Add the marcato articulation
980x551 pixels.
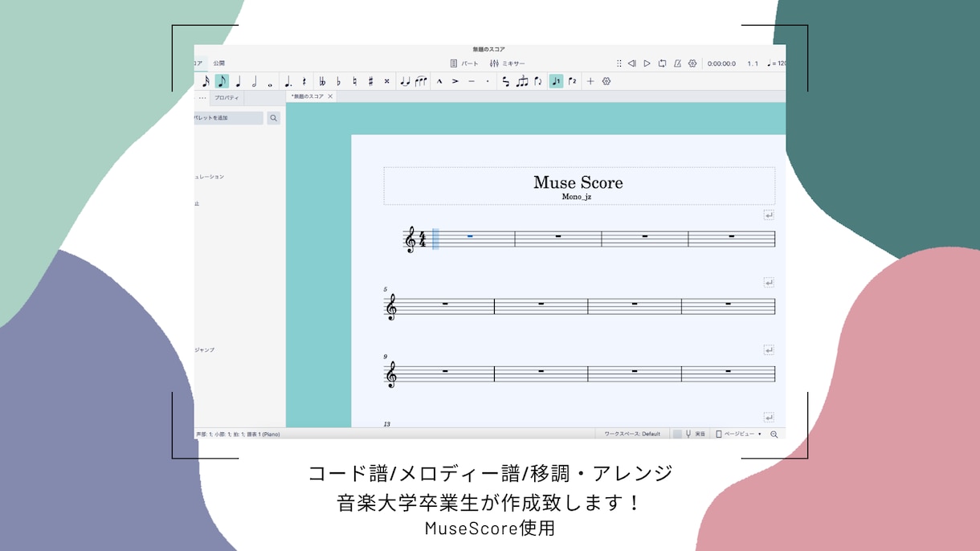click(439, 81)
